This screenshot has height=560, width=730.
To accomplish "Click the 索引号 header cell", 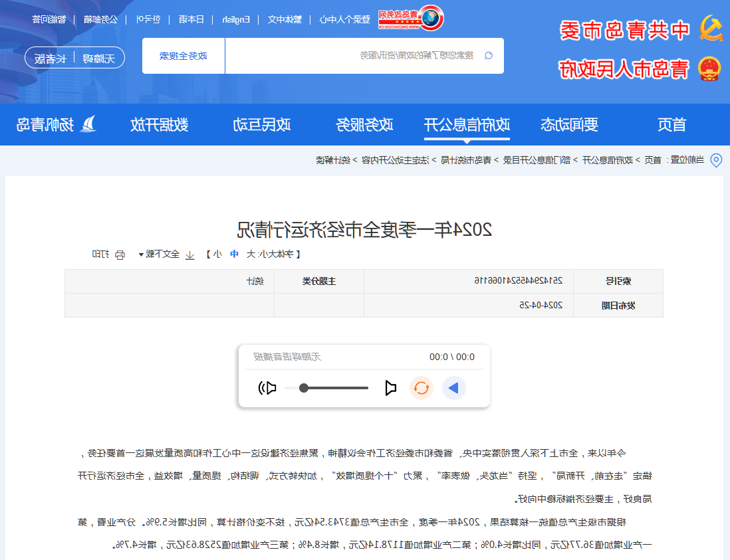I will (618, 282).
